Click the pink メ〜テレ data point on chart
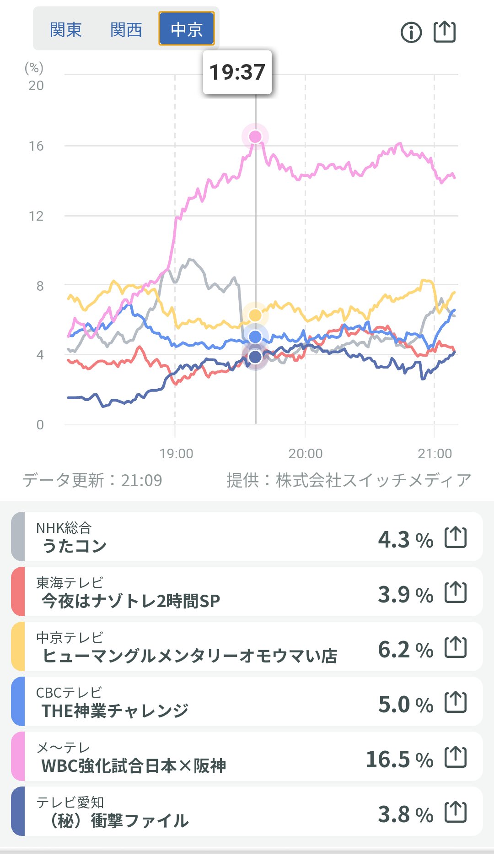This screenshot has height=868, width=494. click(x=255, y=136)
